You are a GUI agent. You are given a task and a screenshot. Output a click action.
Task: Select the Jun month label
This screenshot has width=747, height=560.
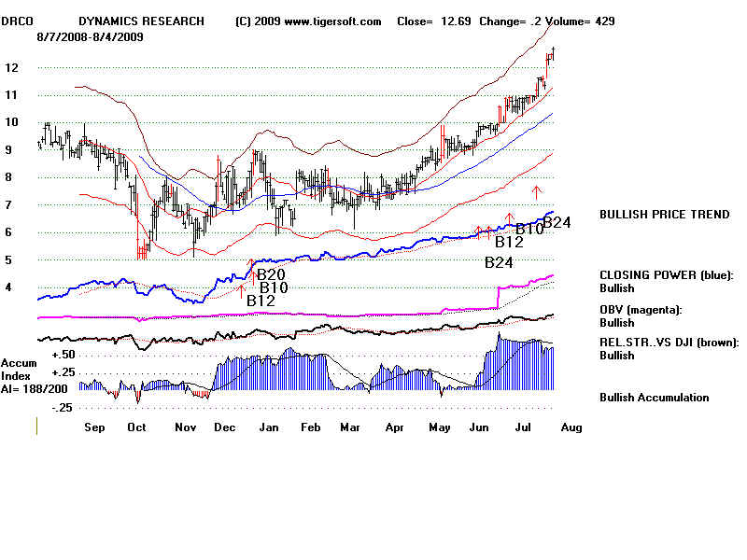(x=479, y=427)
